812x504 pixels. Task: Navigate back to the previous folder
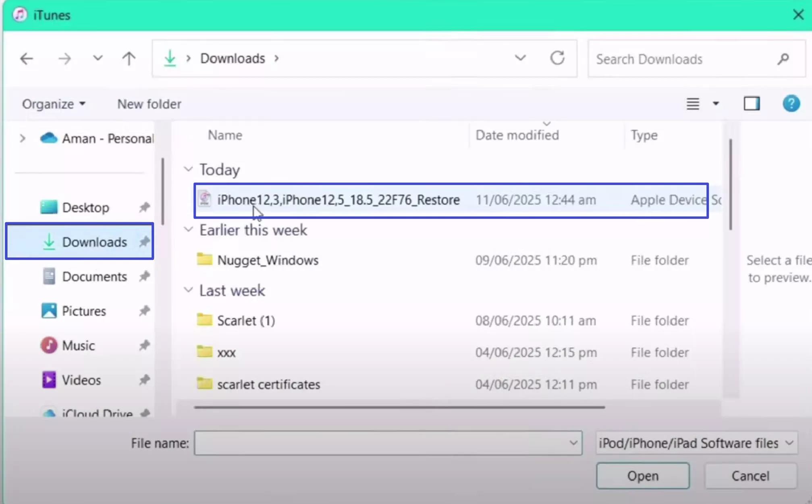tap(27, 58)
